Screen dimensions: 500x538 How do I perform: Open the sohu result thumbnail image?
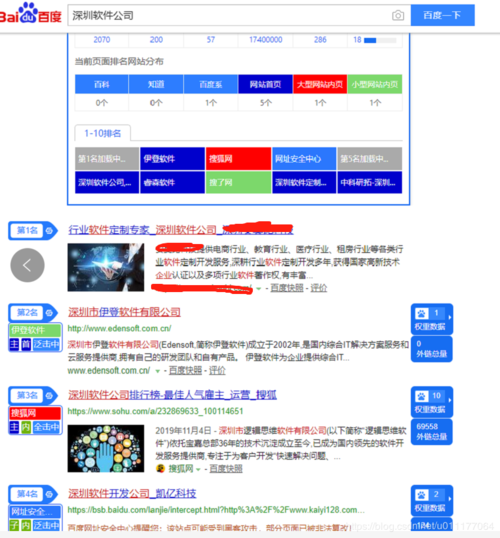tap(106, 448)
